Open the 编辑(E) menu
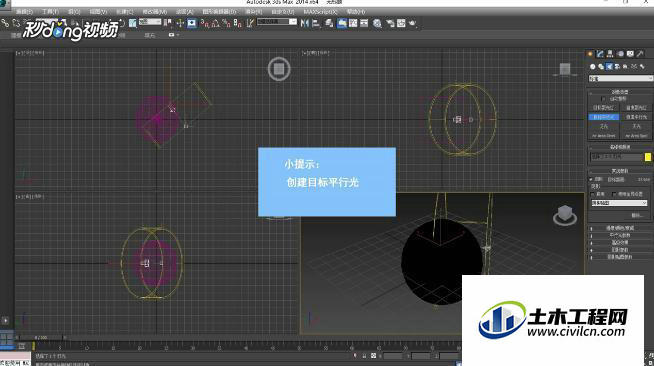654x366 pixels. tap(24, 12)
